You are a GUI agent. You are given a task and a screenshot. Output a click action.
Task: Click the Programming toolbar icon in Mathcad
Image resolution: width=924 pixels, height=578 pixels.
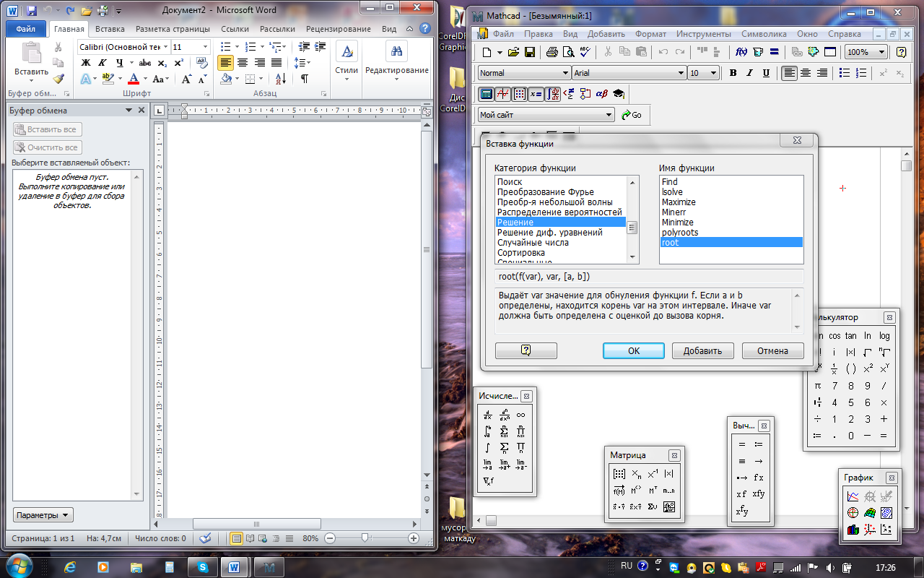pyautogui.click(x=585, y=94)
